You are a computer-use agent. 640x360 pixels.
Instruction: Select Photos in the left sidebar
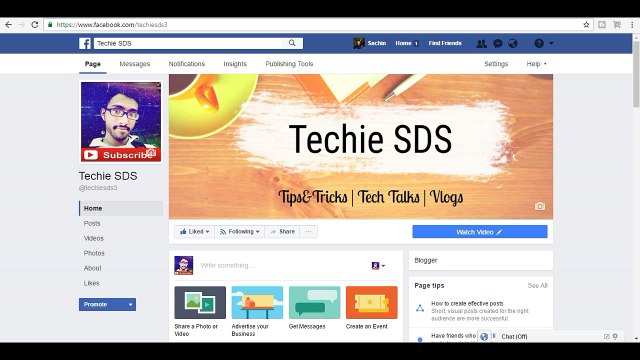(x=94, y=253)
